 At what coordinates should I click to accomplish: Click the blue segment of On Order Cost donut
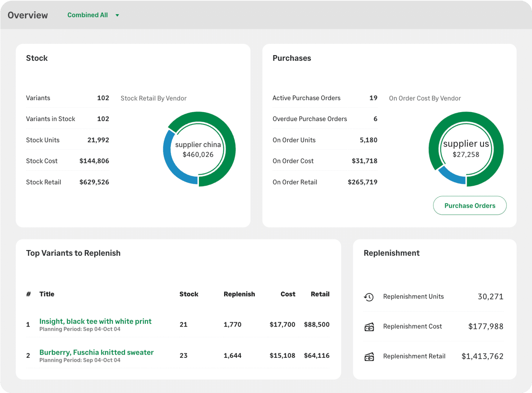click(x=451, y=177)
